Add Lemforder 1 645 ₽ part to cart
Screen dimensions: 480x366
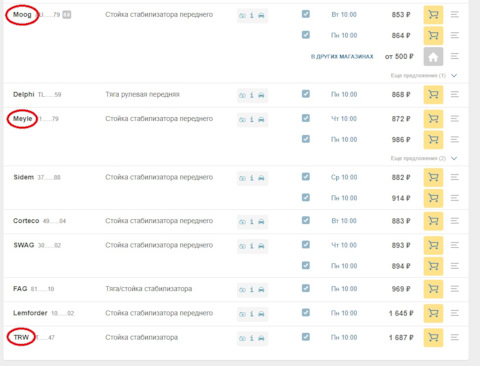click(x=433, y=313)
